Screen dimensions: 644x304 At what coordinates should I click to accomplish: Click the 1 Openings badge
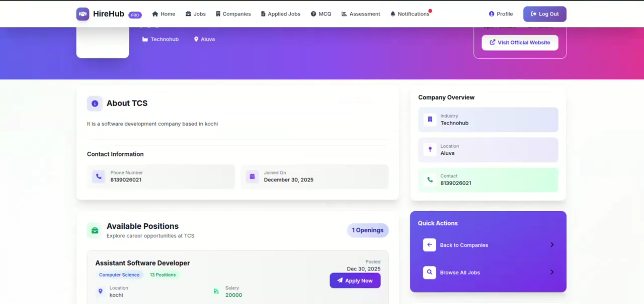coord(367,230)
